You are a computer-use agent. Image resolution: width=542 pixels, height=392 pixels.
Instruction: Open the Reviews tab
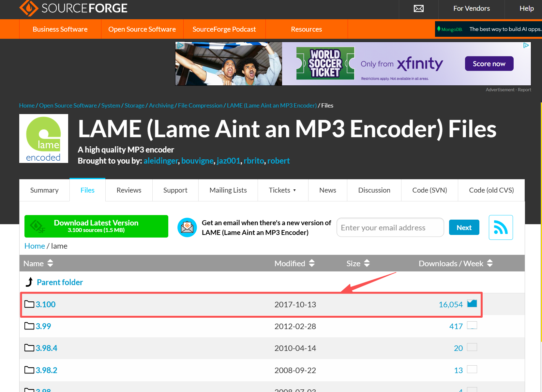pyautogui.click(x=129, y=190)
